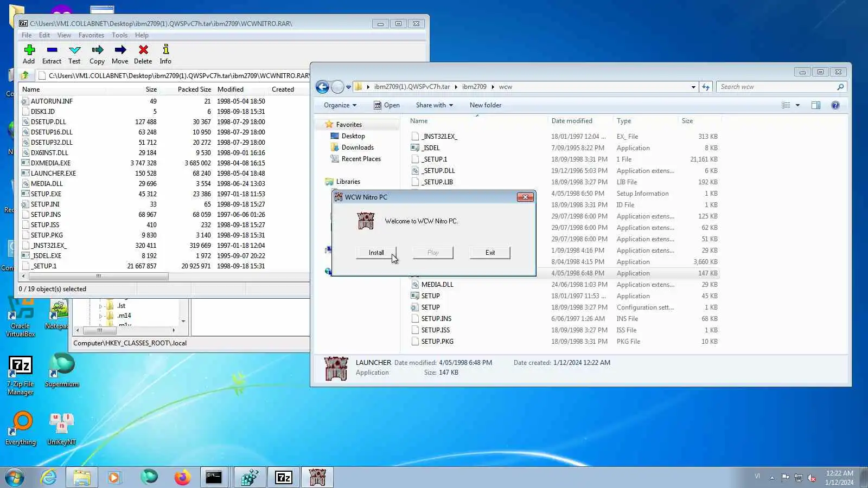Open the view options dropdown arrow in Explorer
The height and width of the screenshot is (488, 868).
point(797,105)
